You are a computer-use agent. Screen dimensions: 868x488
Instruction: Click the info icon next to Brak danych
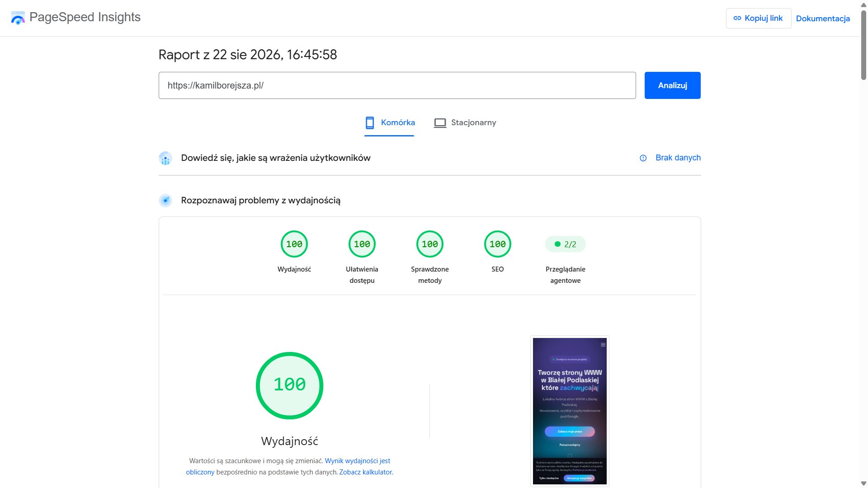pos(643,158)
